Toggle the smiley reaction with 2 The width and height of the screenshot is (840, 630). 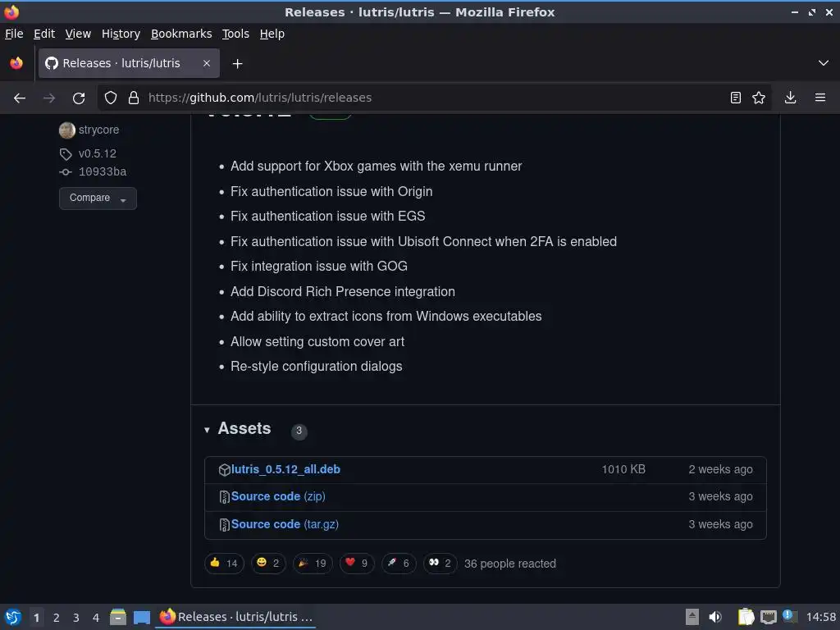point(268,563)
